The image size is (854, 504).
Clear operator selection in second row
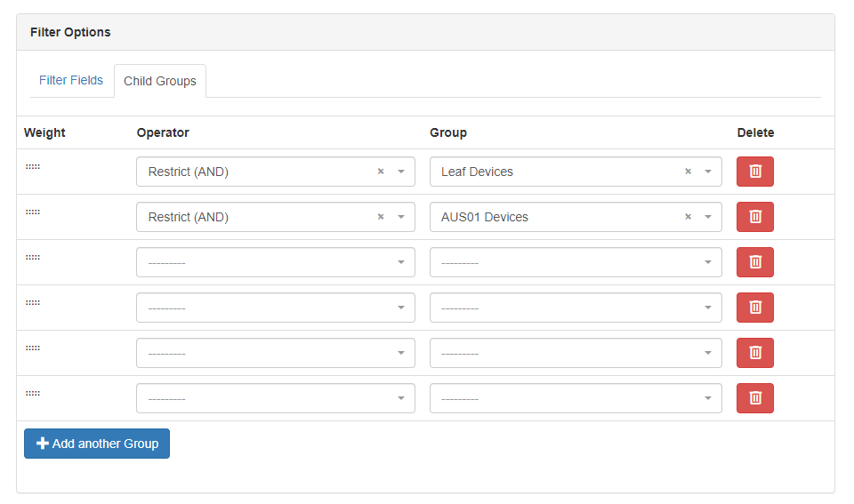(381, 217)
